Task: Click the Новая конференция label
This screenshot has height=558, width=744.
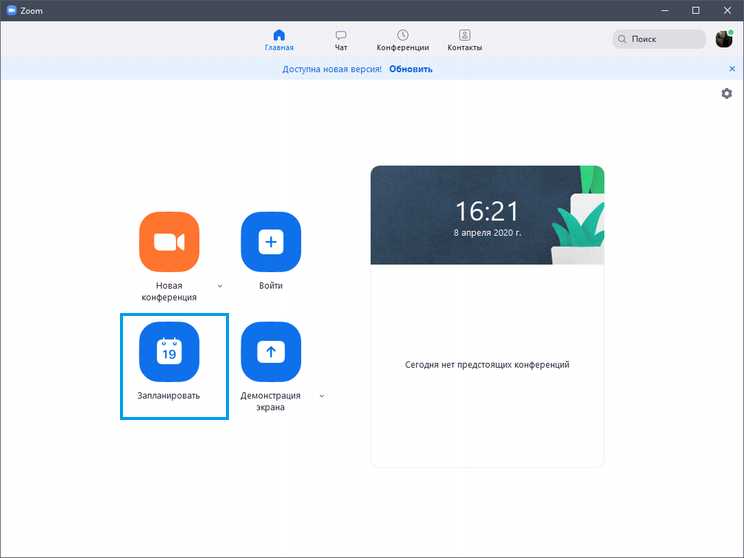Action: [169, 291]
